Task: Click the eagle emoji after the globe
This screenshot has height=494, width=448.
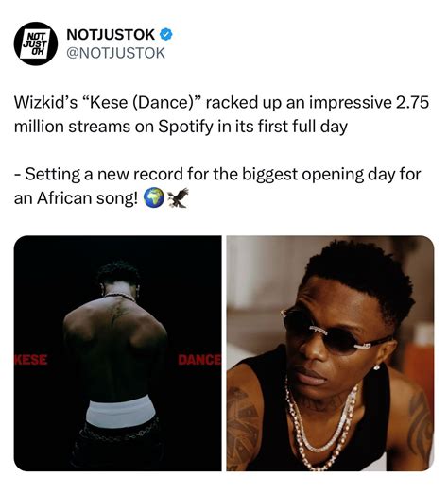Action: click(178, 198)
